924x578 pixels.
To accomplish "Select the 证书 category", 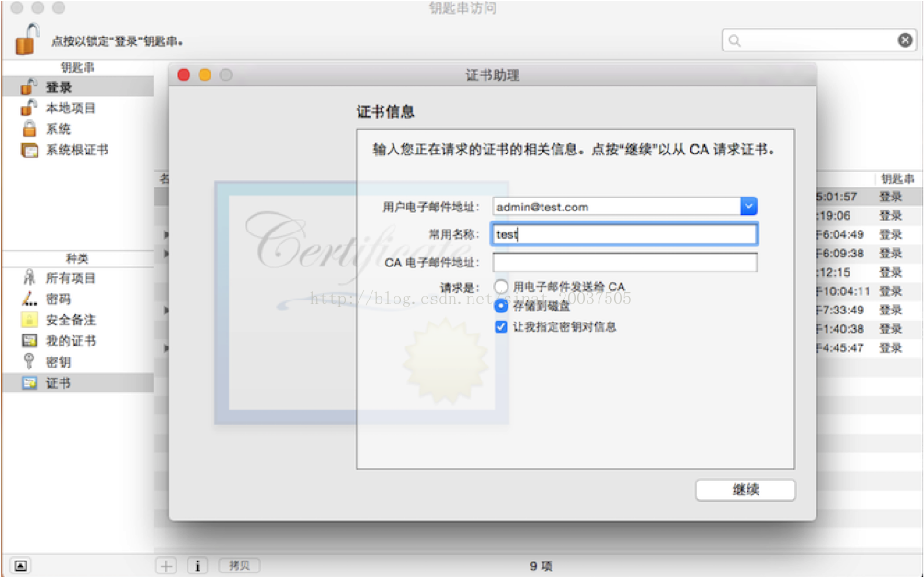I will tap(78, 383).
